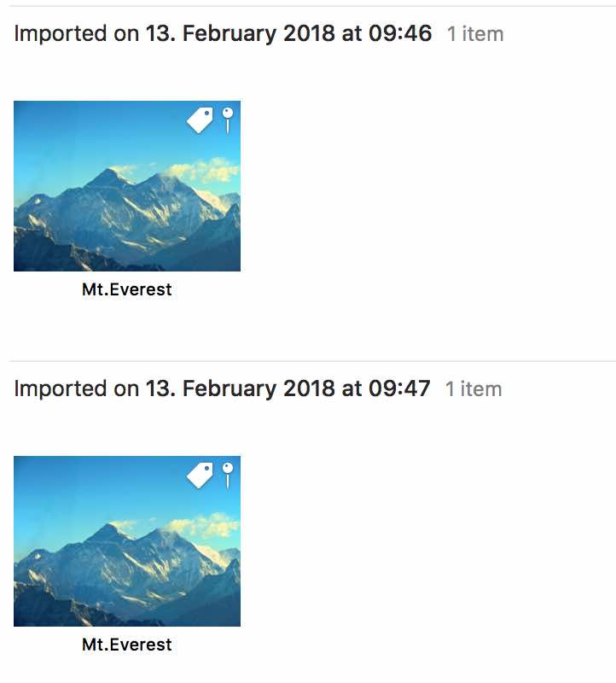Click the 09:46 import section heading

point(223,33)
